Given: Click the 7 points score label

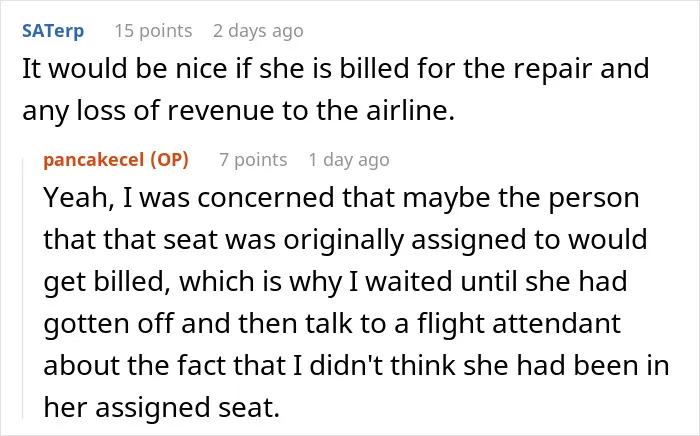Looking at the screenshot, I should coord(253,160).
